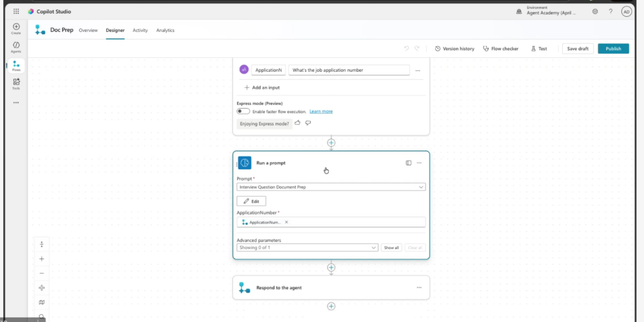
Task: Click the Publish button
Action: (613, 48)
